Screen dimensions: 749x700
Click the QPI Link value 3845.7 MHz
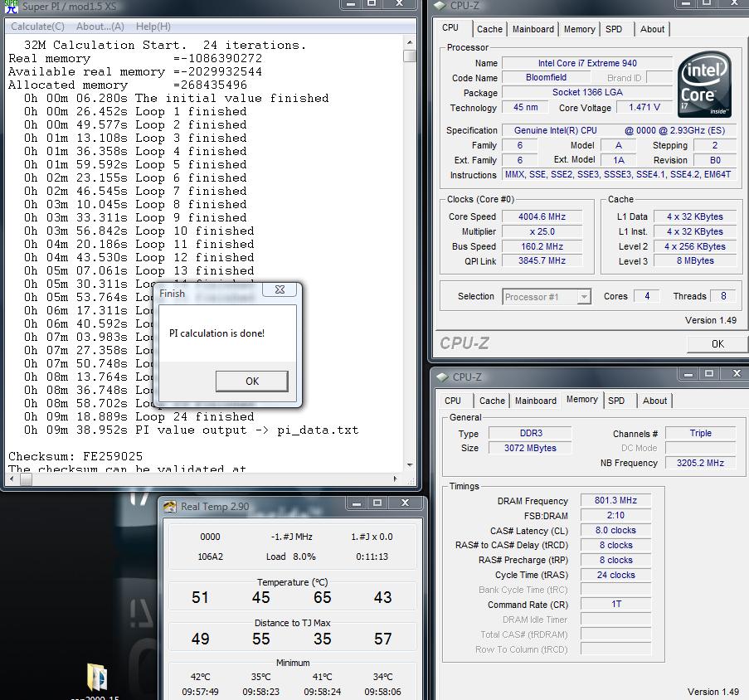542,260
